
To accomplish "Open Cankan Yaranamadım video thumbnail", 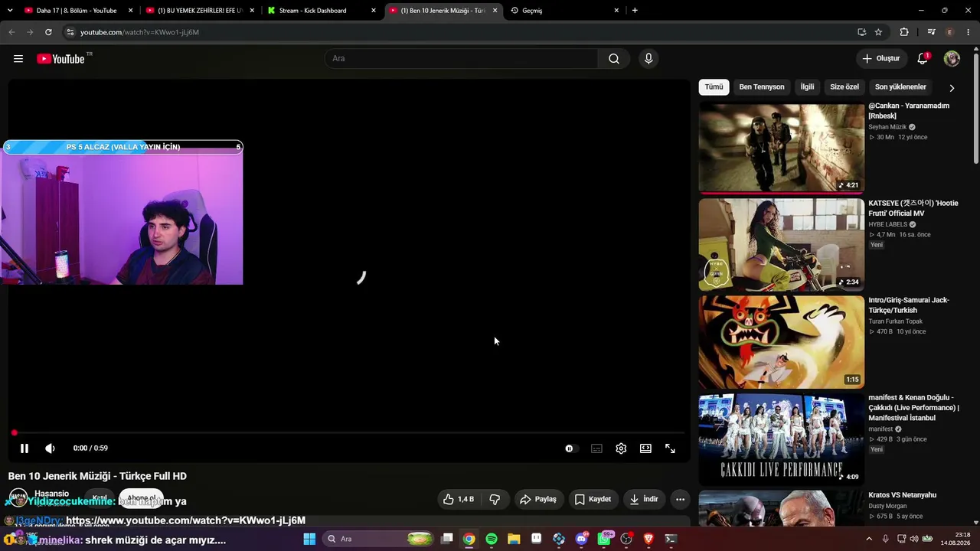I will [x=782, y=148].
